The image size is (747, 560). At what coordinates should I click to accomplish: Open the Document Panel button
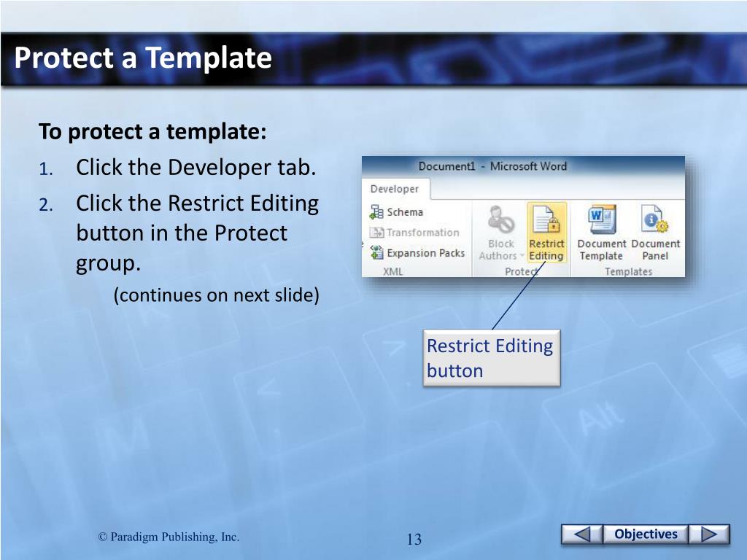click(x=656, y=233)
